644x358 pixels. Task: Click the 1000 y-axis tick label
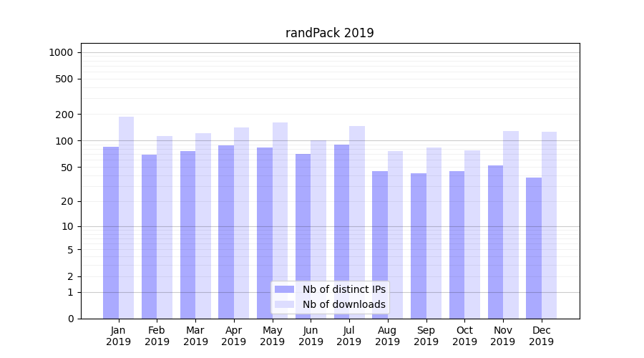pyautogui.click(x=60, y=52)
